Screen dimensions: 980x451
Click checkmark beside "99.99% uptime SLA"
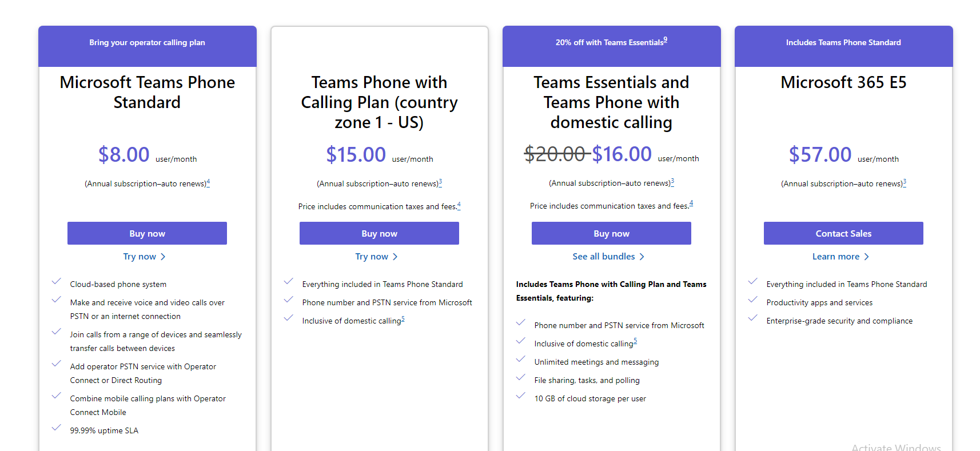[x=56, y=428]
